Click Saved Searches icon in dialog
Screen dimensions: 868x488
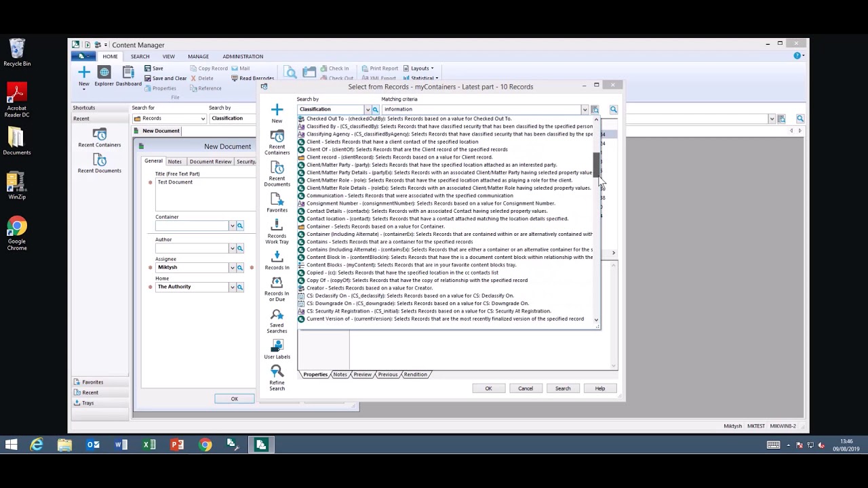pos(277,321)
